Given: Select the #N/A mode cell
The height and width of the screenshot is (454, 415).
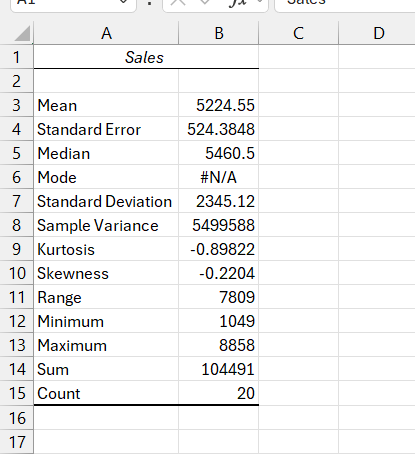Looking at the screenshot, I should 219,177.
